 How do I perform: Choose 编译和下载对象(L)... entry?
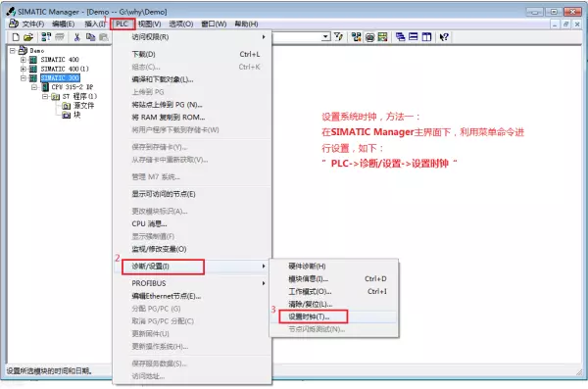coord(192,79)
